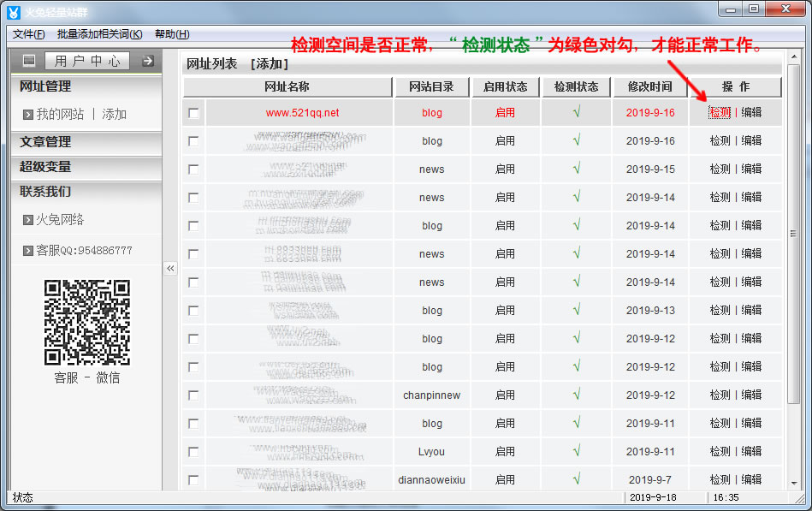812x511 pixels.
Task: Click the [添加] link beside 网址列表
Action: pos(270,64)
